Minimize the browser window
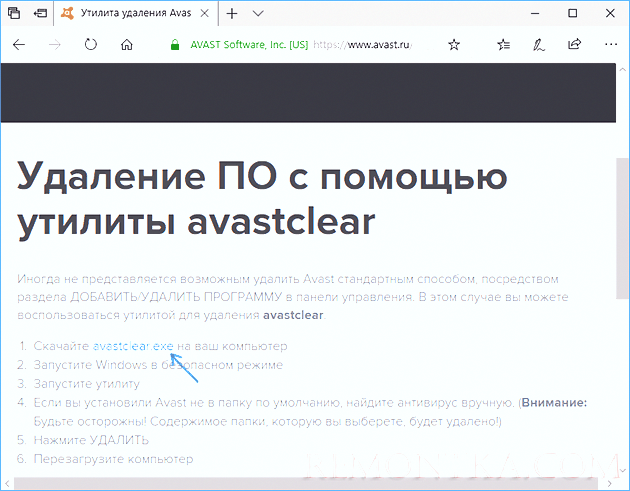630x491 pixels. tap(535, 13)
